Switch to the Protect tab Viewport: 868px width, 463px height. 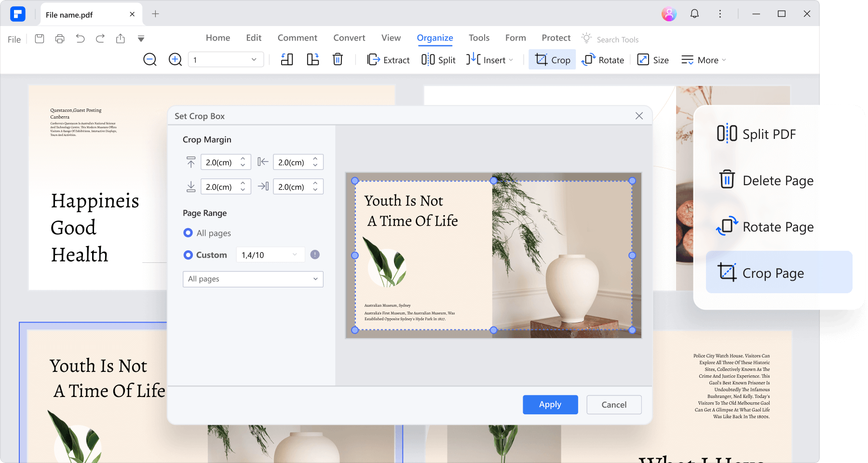[556, 38]
